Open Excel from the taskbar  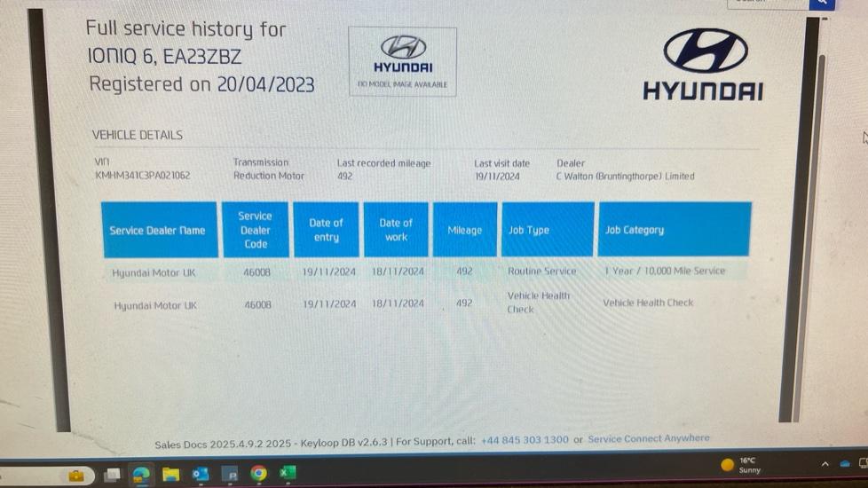click(x=287, y=473)
